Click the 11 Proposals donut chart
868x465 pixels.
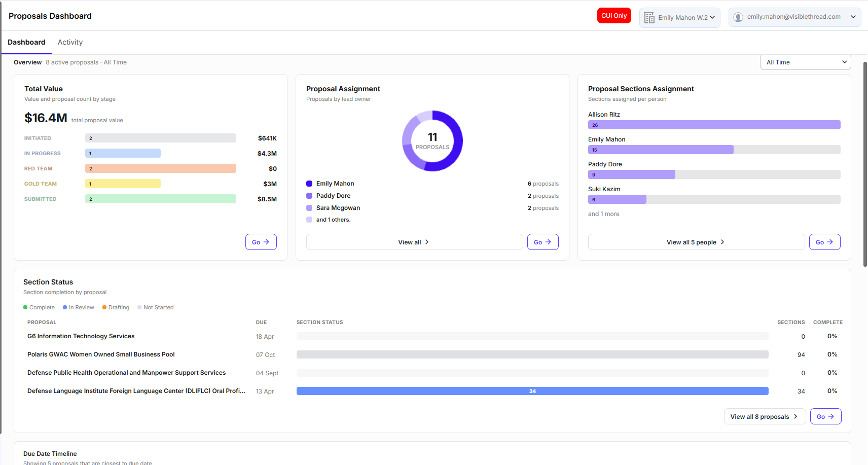pyautogui.click(x=432, y=141)
